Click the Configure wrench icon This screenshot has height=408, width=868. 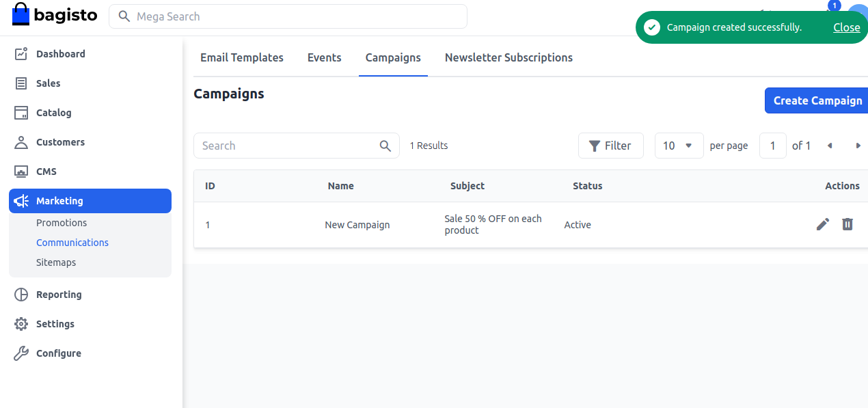click(21, 353)
